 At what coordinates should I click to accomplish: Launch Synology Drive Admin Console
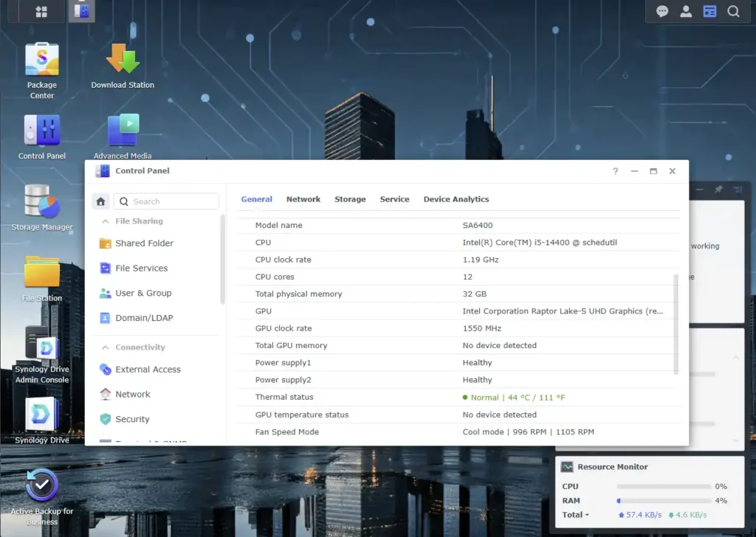(42, 347)
